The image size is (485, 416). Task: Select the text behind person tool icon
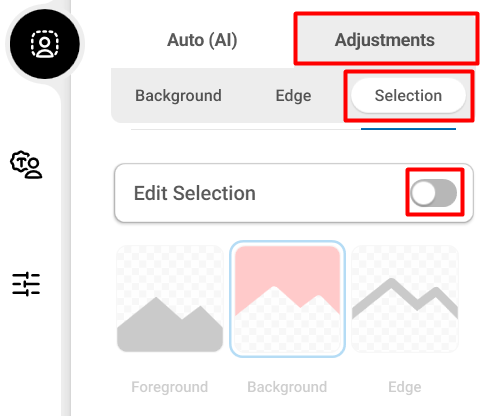[26, 165]
